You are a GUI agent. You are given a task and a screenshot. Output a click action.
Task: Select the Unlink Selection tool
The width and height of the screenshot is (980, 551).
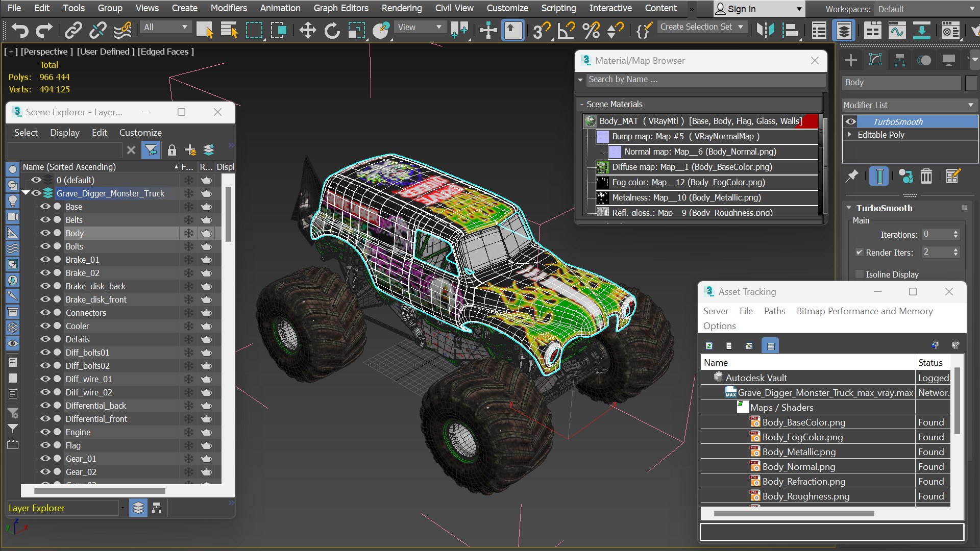pyautogui.click(x=97, y=31)
